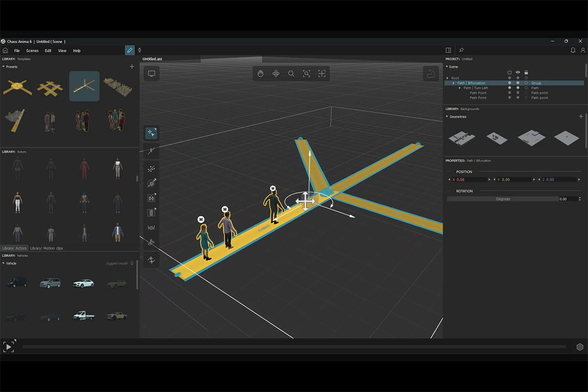Click the seated area table tool
Viewport: 588px width, 392px height.
click(151, 227)
